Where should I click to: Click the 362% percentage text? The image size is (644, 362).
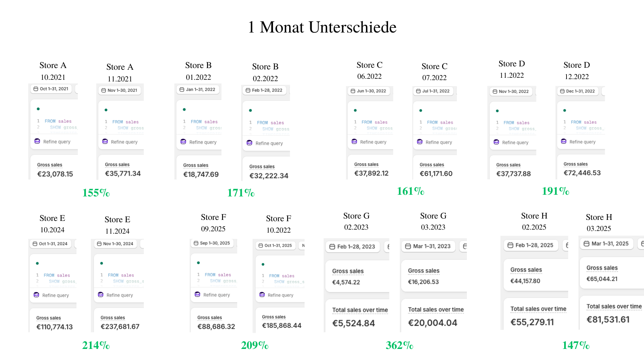pos(399,345)
